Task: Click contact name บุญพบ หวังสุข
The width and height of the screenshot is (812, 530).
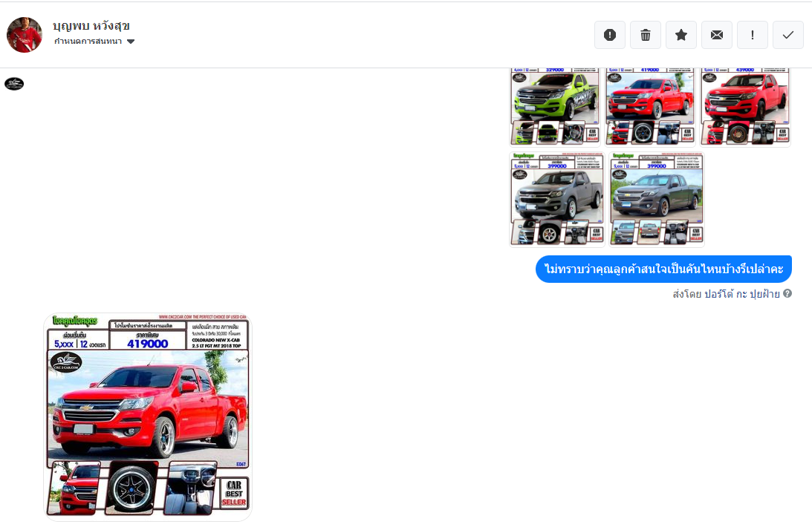Action: [91, 26]
